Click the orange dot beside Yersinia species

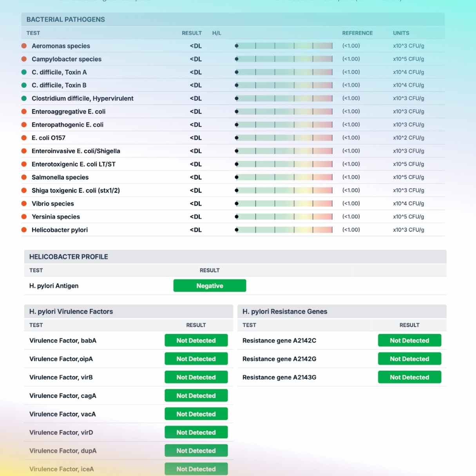click(24, 217)
